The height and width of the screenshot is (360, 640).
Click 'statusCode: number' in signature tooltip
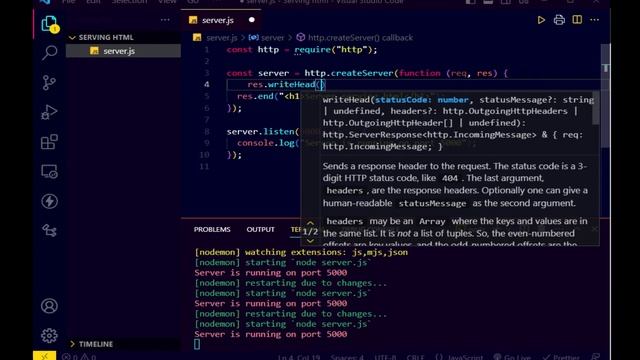pos(422,100)
